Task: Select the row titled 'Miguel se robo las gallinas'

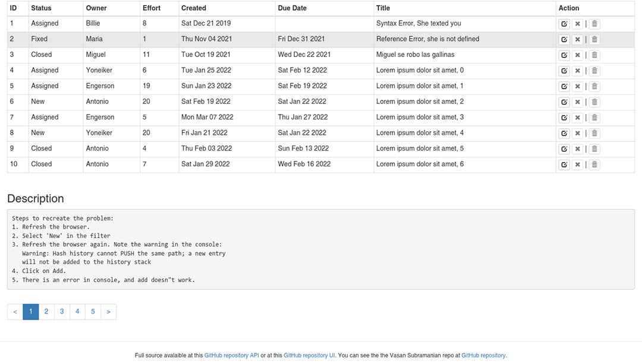Action: point(415,55)
